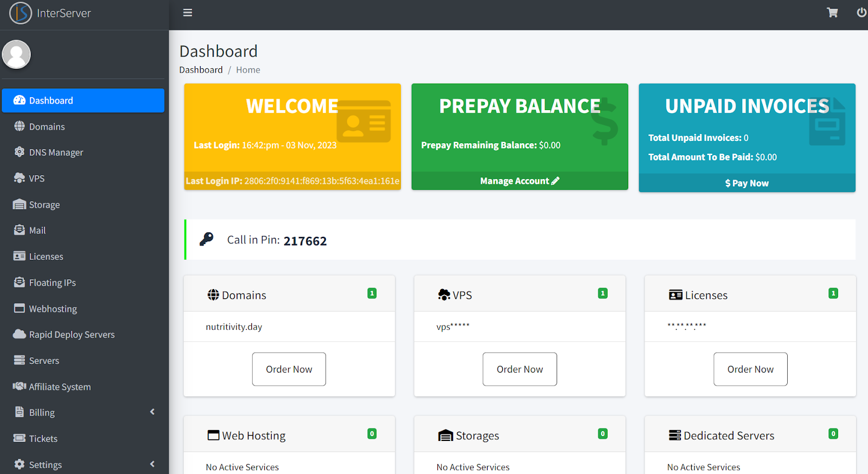The image size is (868, 474).
Task: Toggle the sidebar hamburger menu
Action: [188, 12]
